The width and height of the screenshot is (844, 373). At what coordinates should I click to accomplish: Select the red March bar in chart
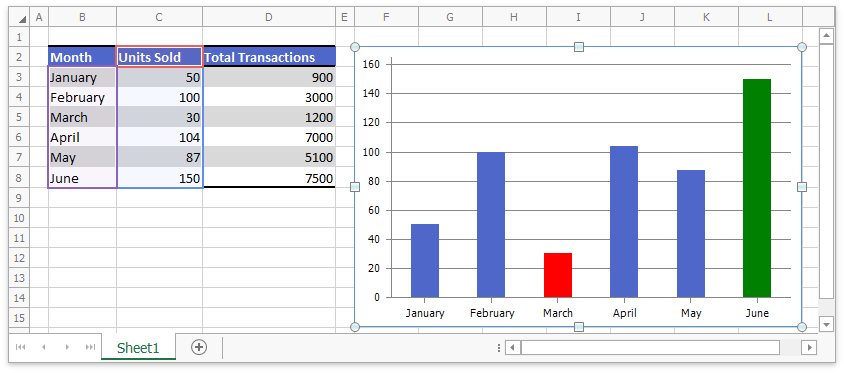tap(558, 275)
